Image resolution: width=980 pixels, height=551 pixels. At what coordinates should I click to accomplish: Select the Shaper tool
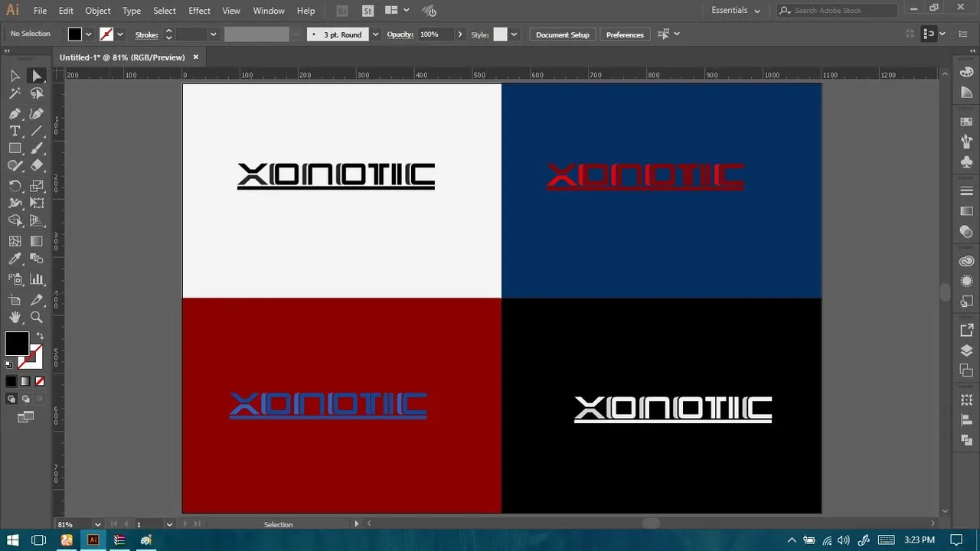tap(15, 166)
